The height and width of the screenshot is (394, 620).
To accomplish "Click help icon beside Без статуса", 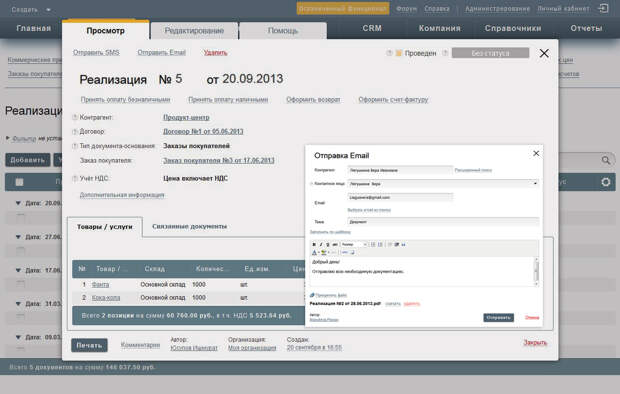I will pos(445,53).
